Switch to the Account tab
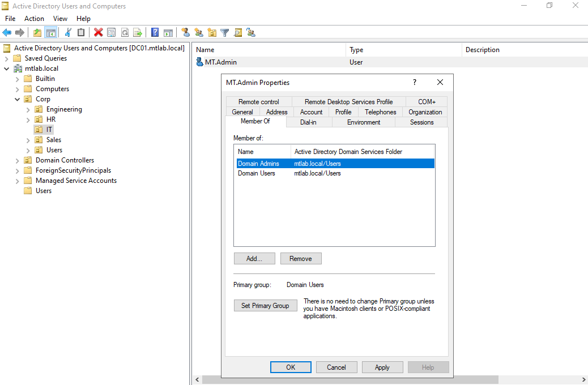 pos(311,112)
